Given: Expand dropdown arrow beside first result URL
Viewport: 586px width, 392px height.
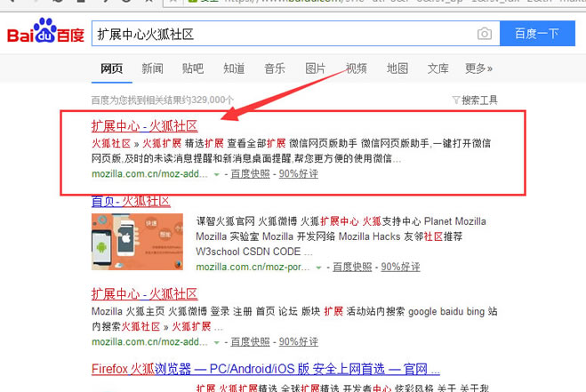Looking at the screenshot, I should (x=217, y=174).
